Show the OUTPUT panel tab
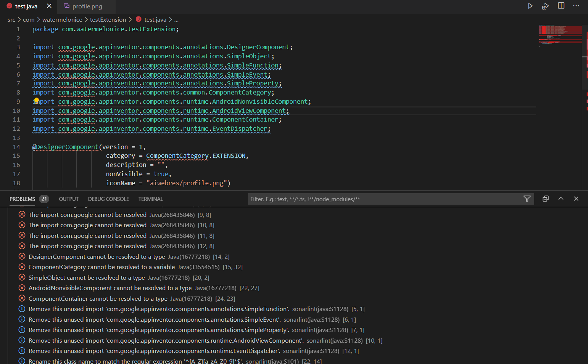 (x=69, y=199)
